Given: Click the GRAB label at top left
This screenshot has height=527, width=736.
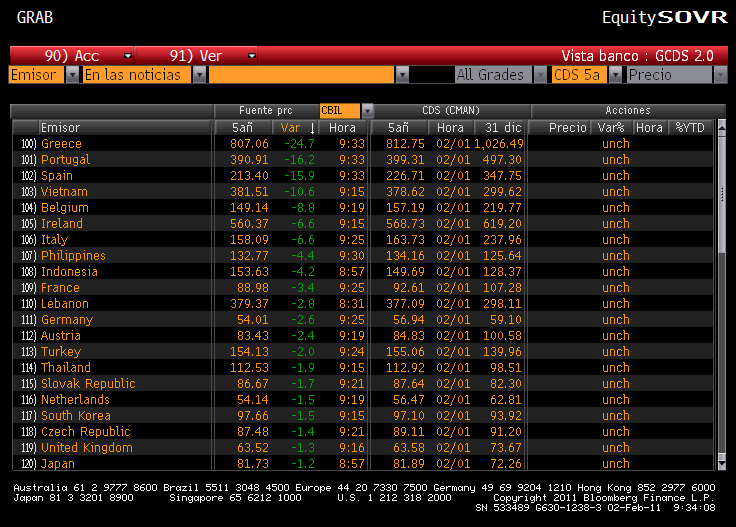Looking at the screenshot, I should pyautogui.click(x=35, y=17).
